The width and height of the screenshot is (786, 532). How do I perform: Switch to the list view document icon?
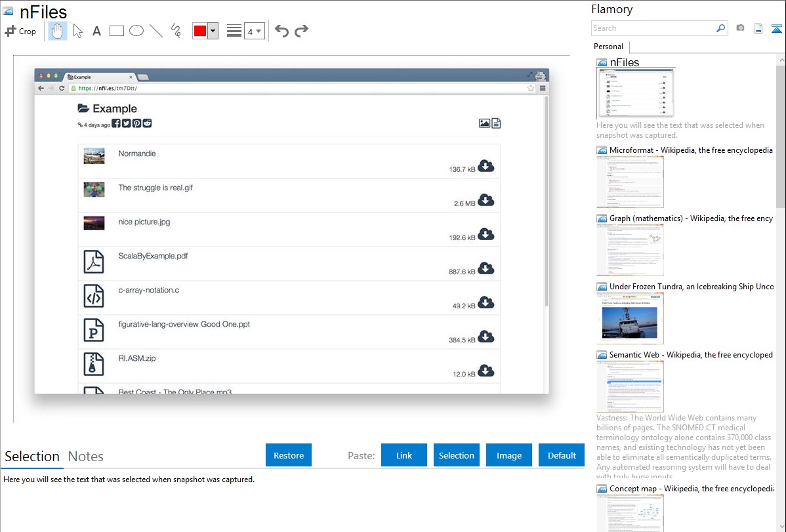coord(496,123)
